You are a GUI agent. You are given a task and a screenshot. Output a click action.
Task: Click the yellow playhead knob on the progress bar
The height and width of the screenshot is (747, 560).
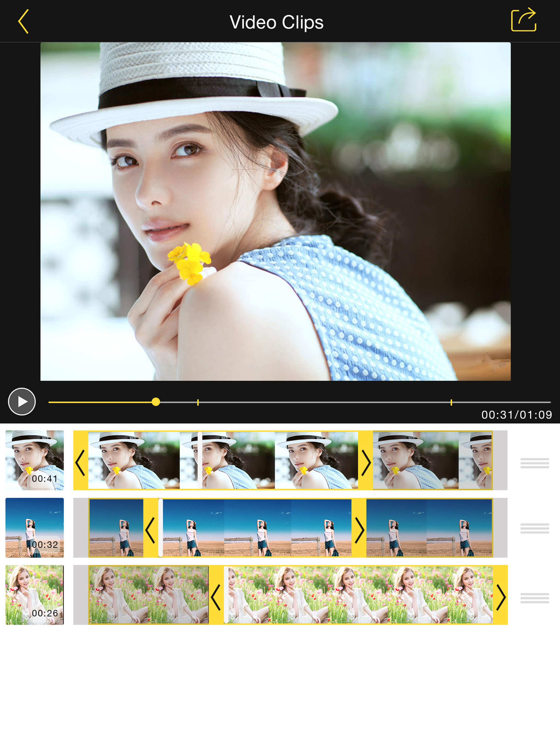tap(156, 402)
